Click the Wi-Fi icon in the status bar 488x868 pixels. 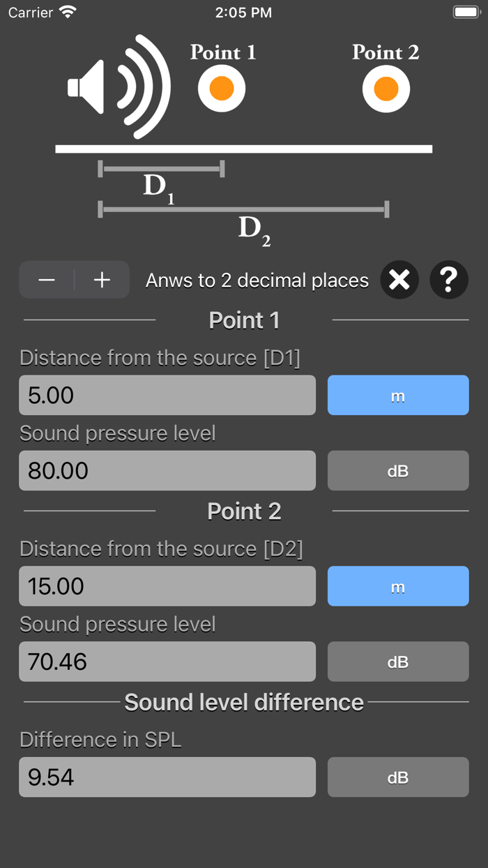[67, 11]
